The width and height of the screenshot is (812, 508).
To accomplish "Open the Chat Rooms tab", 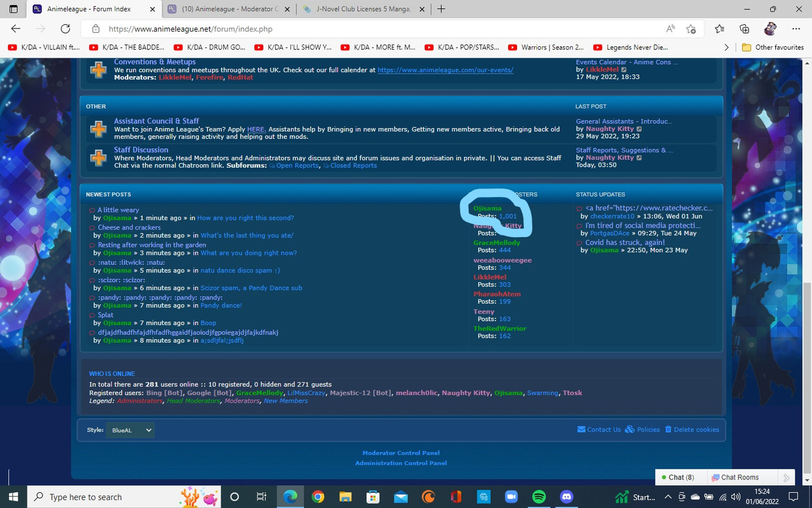I will pyautogui.click(x=740, y=478).
